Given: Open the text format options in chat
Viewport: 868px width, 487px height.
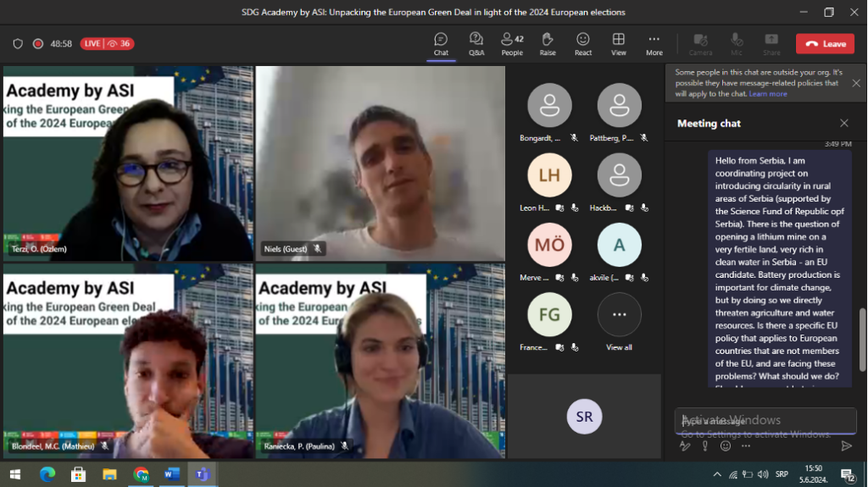Looking at the screenshot, I should coord(685,445).
